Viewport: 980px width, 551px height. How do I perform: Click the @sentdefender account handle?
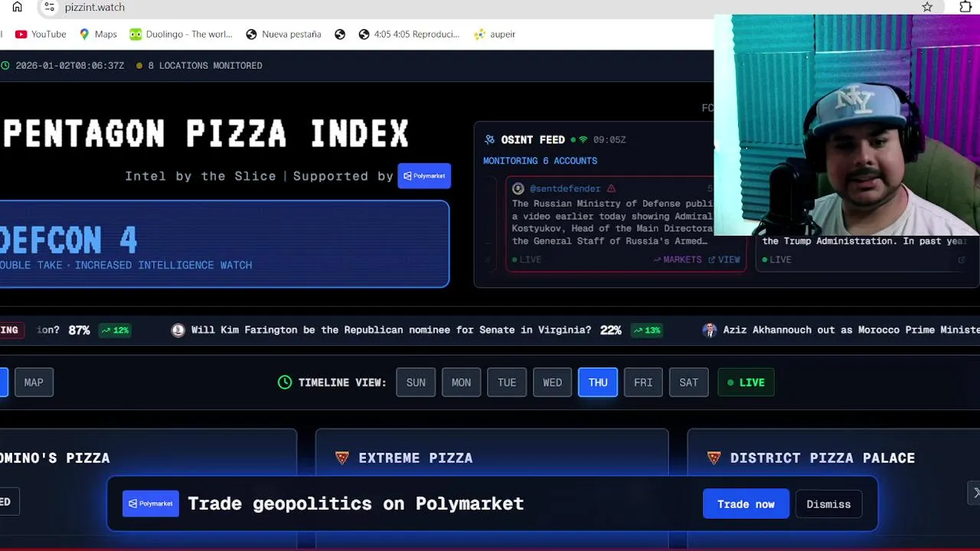coord(565,188)
